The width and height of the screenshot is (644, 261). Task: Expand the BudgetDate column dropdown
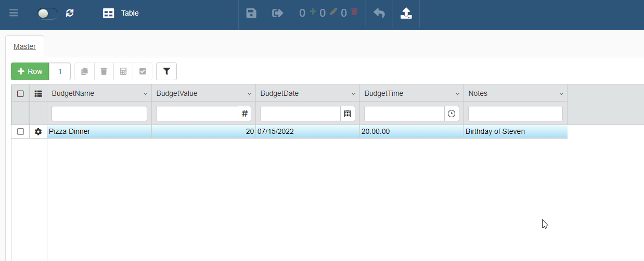[353, 94]
